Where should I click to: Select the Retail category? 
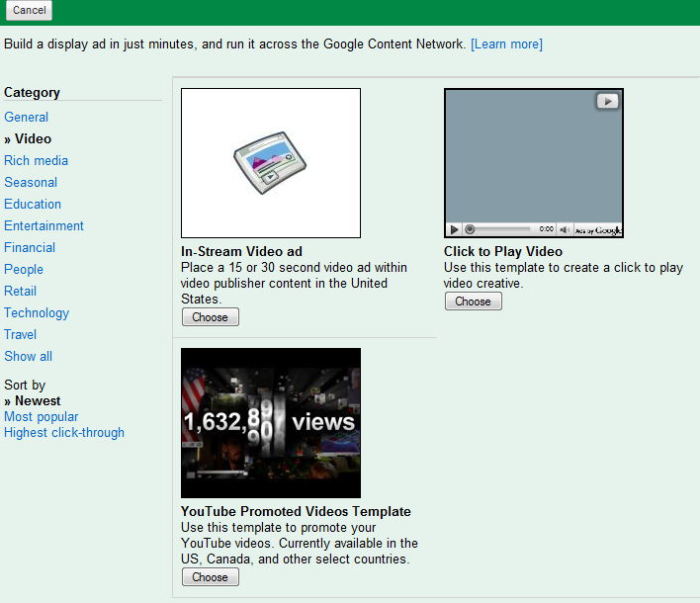tap(20, 291)
